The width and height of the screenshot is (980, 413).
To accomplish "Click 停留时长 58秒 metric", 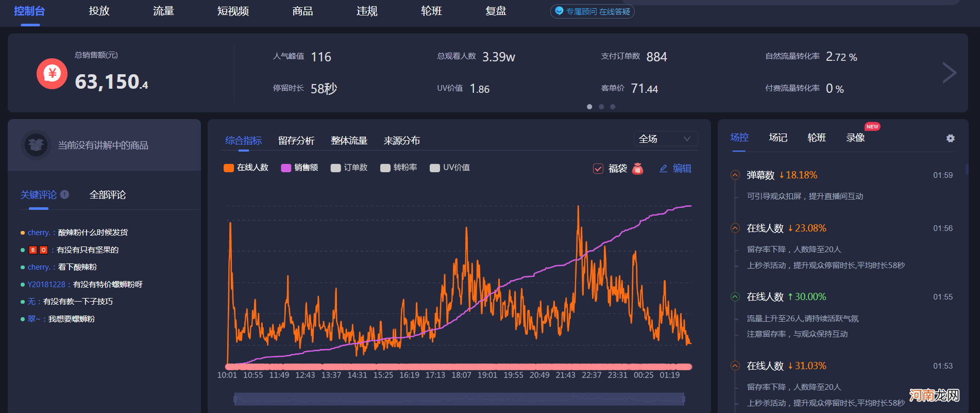I will (305, 89).
